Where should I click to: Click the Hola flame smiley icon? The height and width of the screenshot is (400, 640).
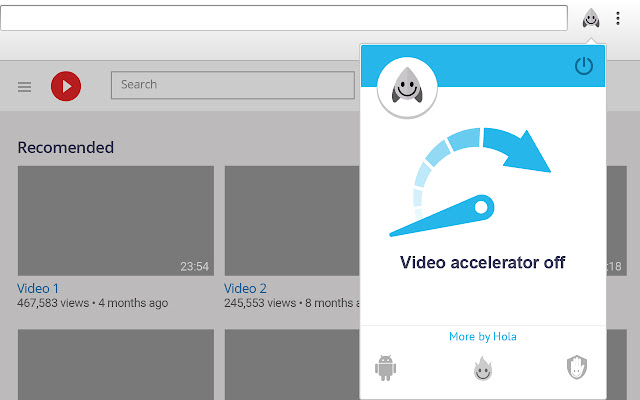[484, 368]
